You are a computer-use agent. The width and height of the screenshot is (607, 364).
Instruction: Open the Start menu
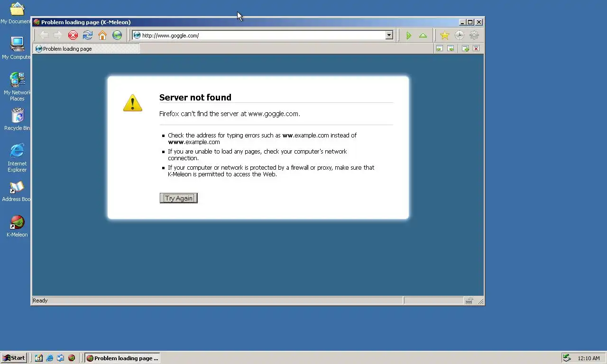[14, 358]
